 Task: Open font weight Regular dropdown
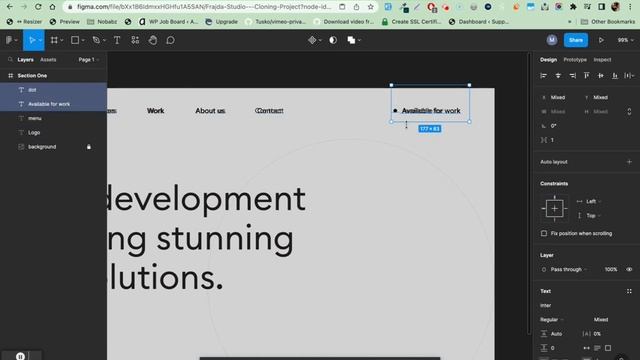[x=552, y=320]
